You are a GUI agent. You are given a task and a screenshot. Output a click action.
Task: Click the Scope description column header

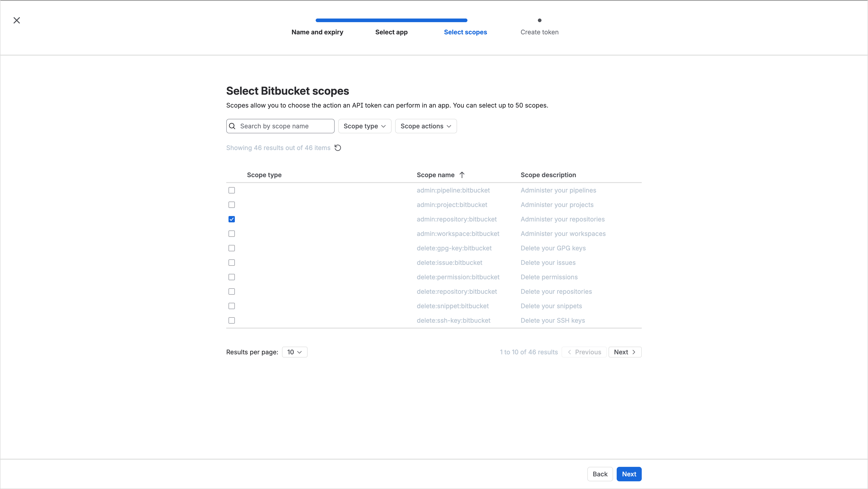(x=548, y=175)
